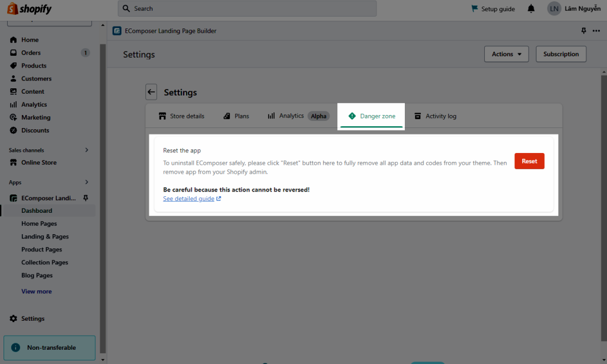Switch to the Store details tab
607x364 pixels.
pyautogui.click(x=181, y=116)
